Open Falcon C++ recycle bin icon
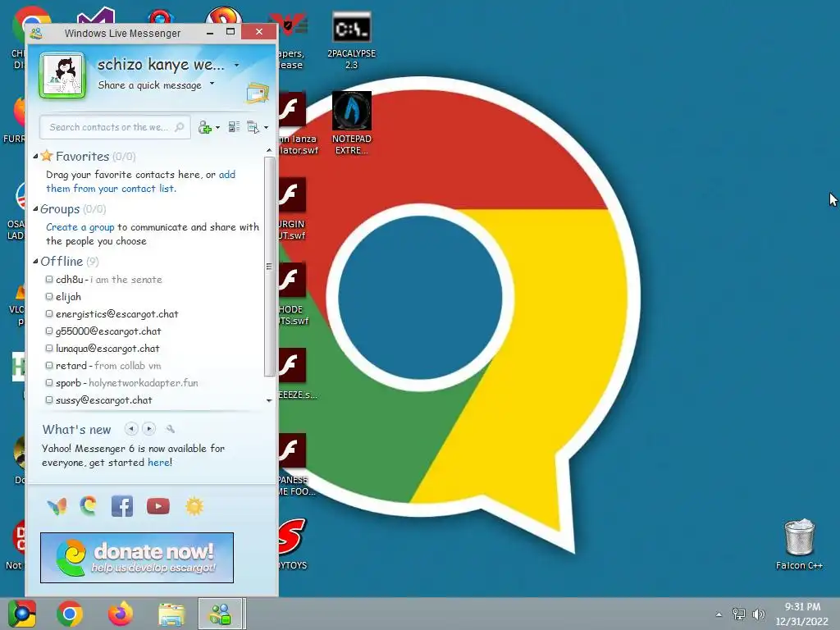The width and height of the screenshot is (840, 630). [x=799, y=544]
